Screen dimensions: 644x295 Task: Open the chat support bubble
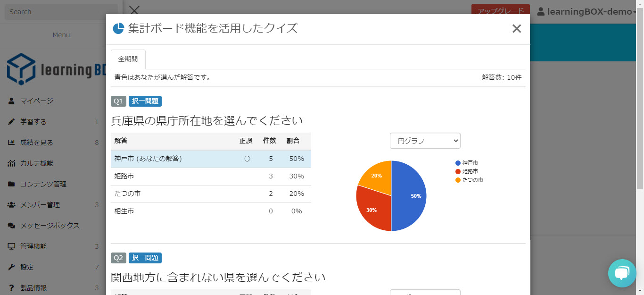[622, 273]
